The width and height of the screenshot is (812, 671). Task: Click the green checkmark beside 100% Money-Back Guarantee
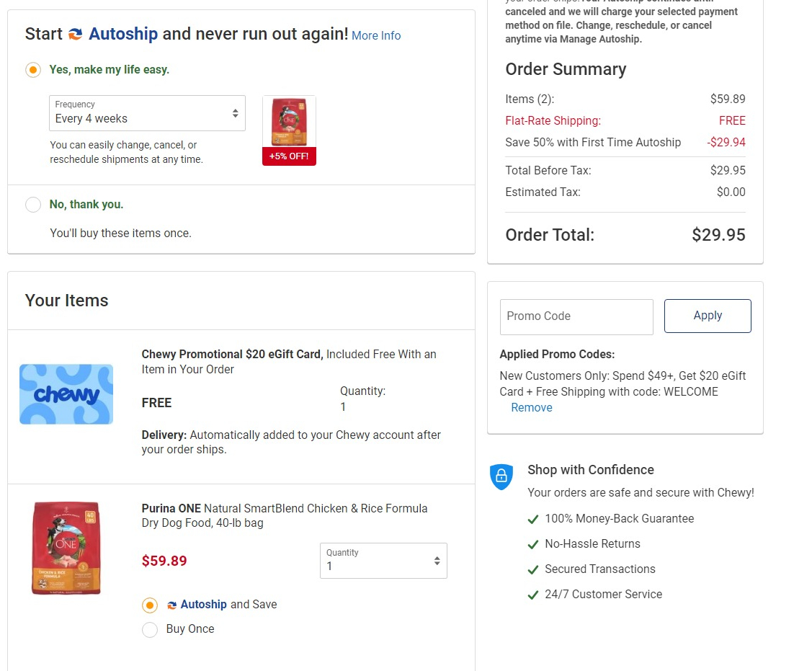(x=533, y=519)
